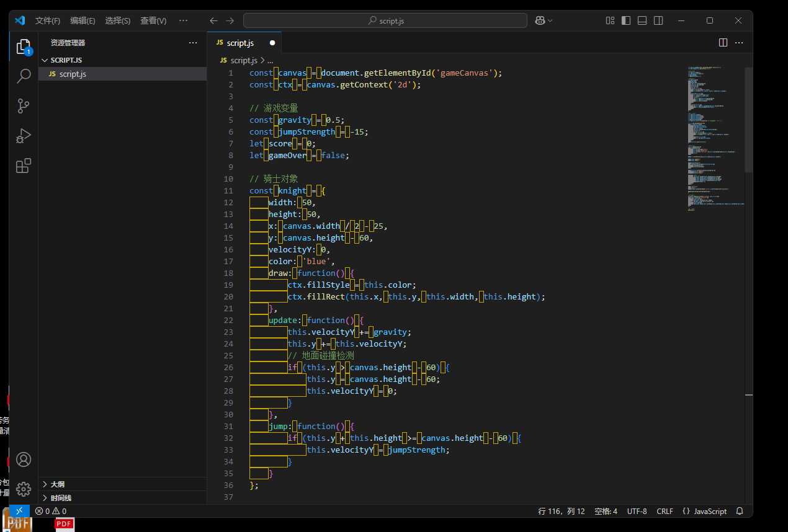The height and width of the screenshot is (532, 788).
Task: Collapse the SCRIPT.JS folder section
Action: (66, 60)
